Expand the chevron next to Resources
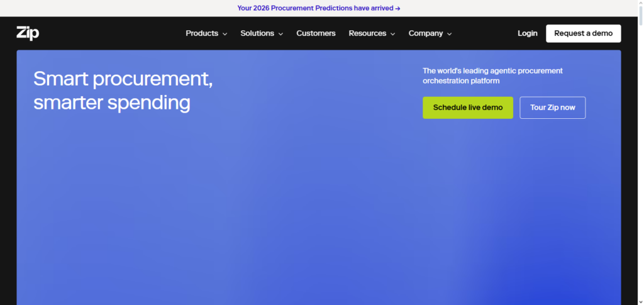Image resolution: width=644 pixels, height=305 pixels. tap(392, 34)
